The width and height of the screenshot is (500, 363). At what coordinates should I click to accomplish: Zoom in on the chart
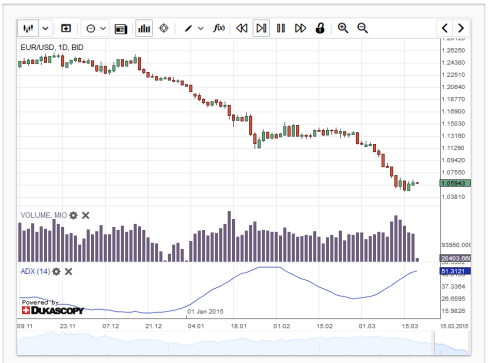coord(343,28)
